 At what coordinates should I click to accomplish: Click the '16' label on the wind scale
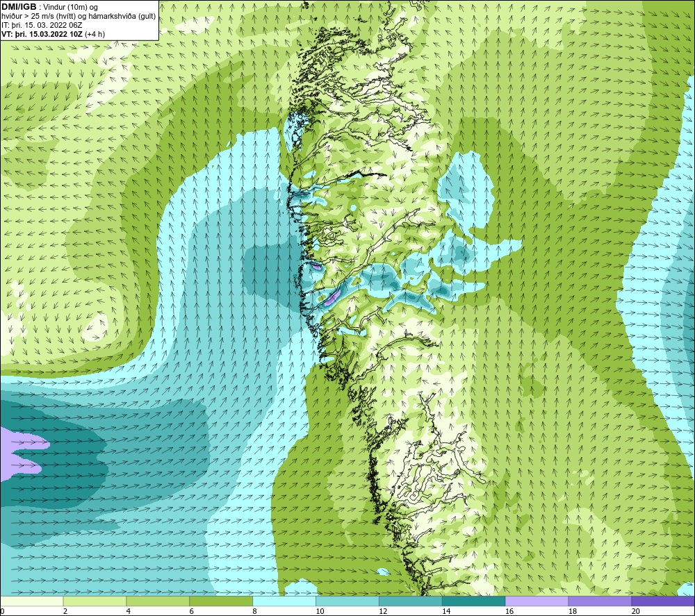tap(509, 611)
